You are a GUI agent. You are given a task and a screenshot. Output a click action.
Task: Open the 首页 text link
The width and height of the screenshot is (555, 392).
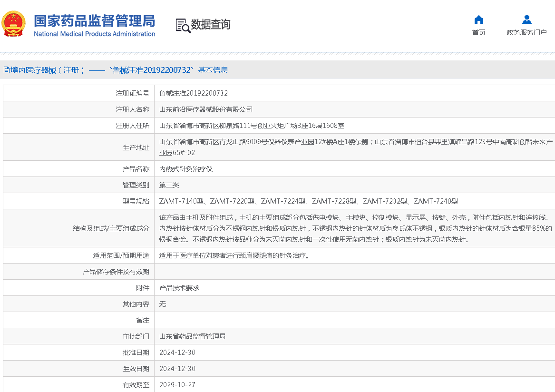pos(478,32)
